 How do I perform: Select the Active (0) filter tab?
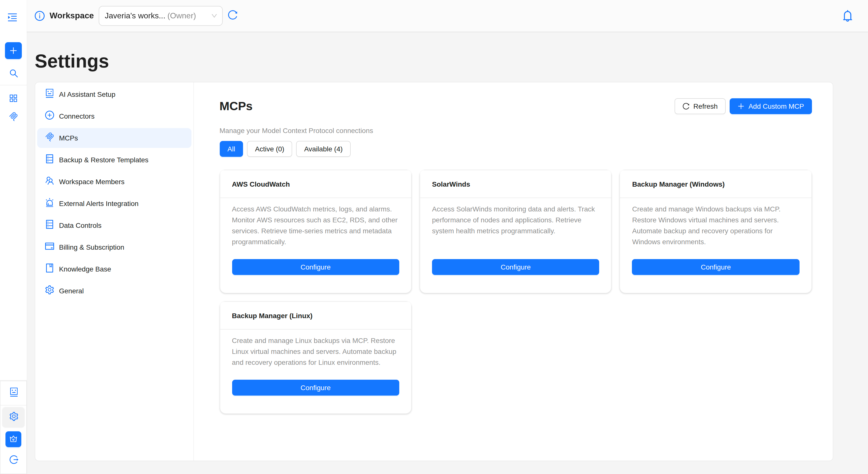[x=269, y=149]
